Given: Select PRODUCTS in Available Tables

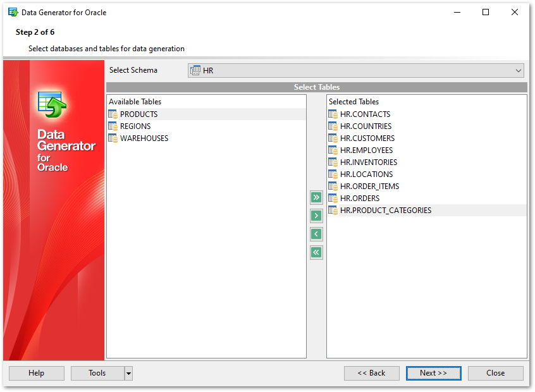Looking at the screenshot, I should tap(206, 114).
